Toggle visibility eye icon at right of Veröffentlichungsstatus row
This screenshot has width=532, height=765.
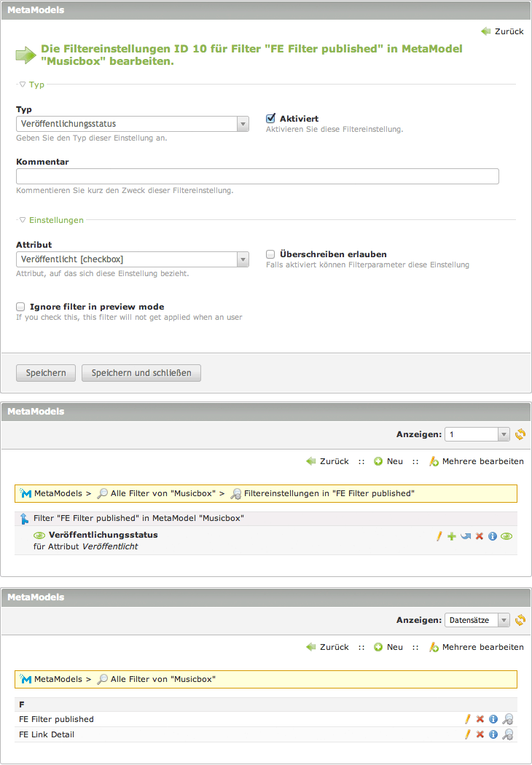tap(507, 536)
